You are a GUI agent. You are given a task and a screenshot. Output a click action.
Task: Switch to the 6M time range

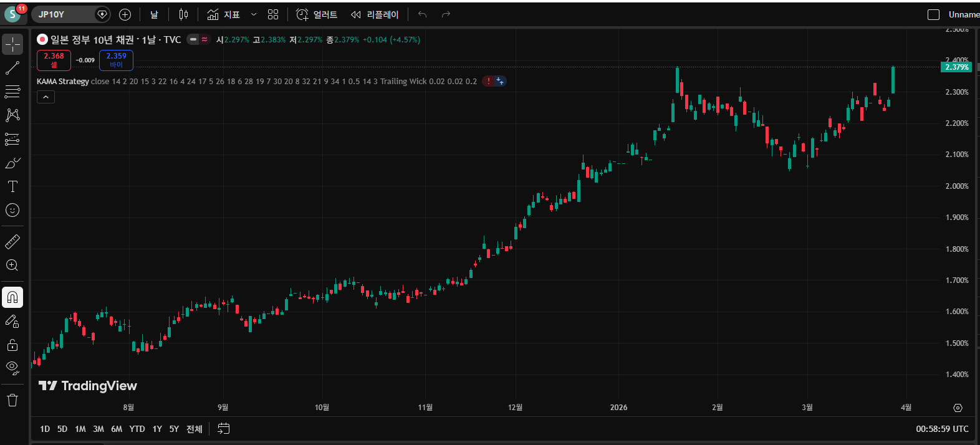click(x=117, y=429)
